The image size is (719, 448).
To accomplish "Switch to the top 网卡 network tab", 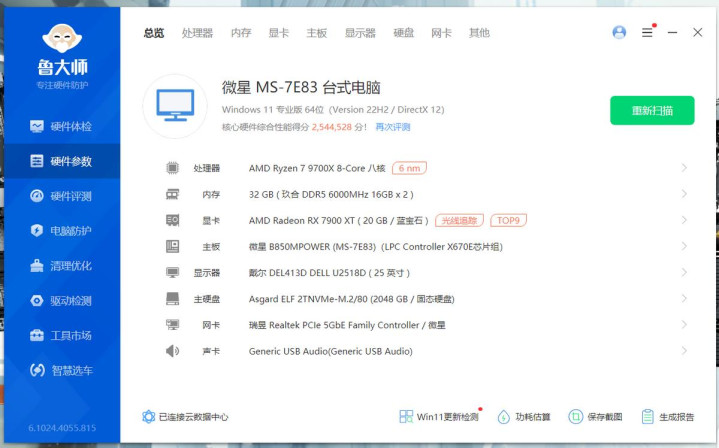I will click(441, 33).
